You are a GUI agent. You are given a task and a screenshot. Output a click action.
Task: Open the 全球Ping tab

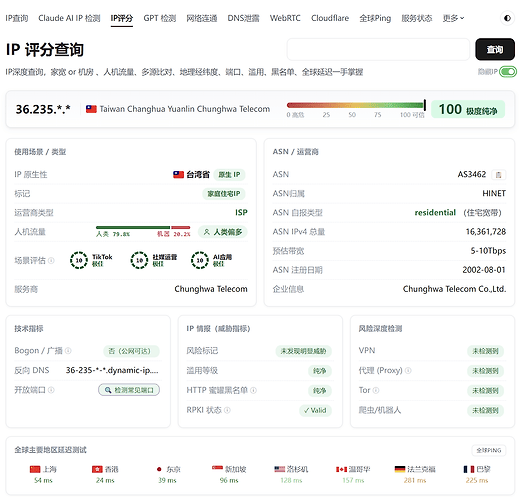point(375,18)
